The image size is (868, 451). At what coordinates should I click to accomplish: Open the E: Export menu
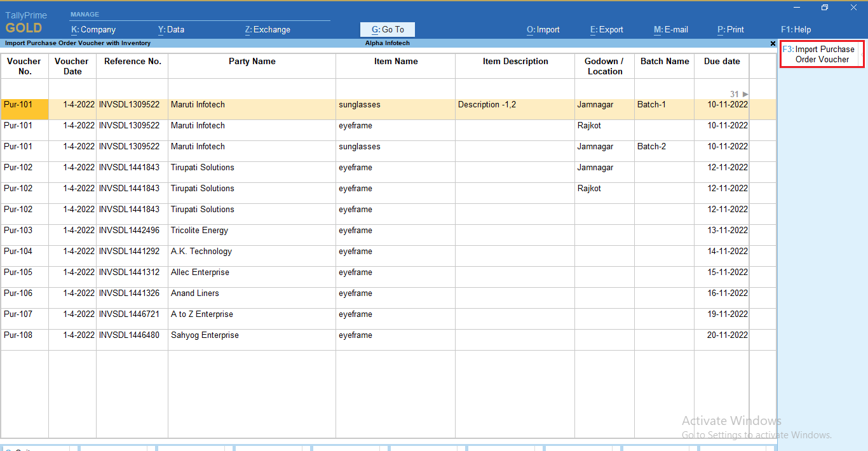click(x=606, y=29)
